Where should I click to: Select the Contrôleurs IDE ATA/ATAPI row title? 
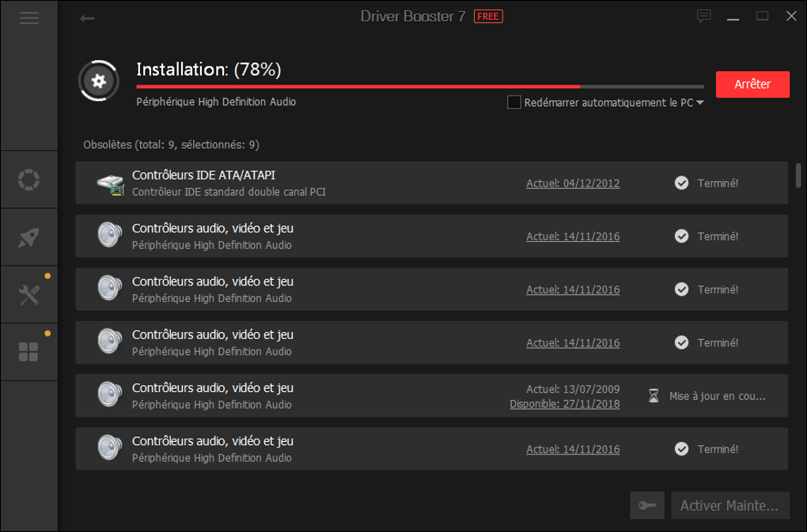[204, 175]
